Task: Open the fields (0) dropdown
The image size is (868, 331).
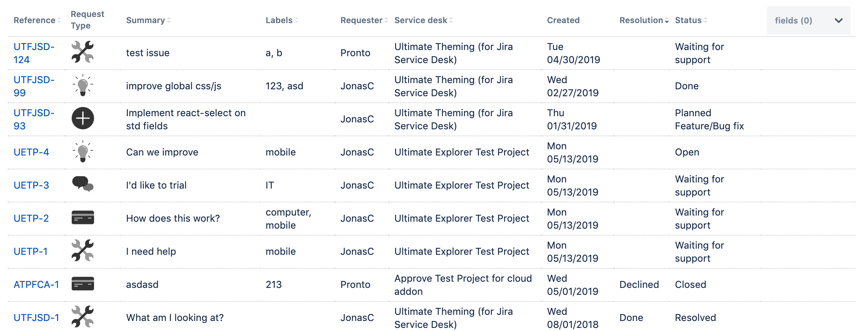Action: tap(808, 20)
